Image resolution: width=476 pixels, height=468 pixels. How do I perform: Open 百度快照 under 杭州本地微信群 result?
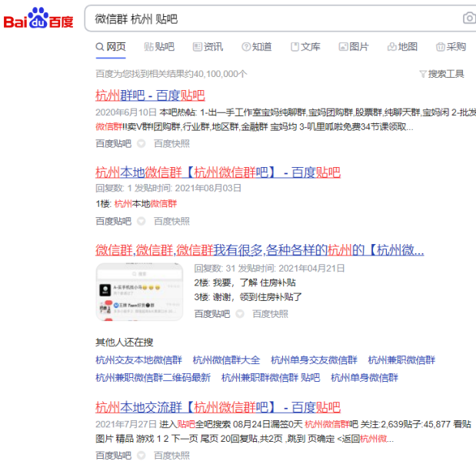(171, 221)
